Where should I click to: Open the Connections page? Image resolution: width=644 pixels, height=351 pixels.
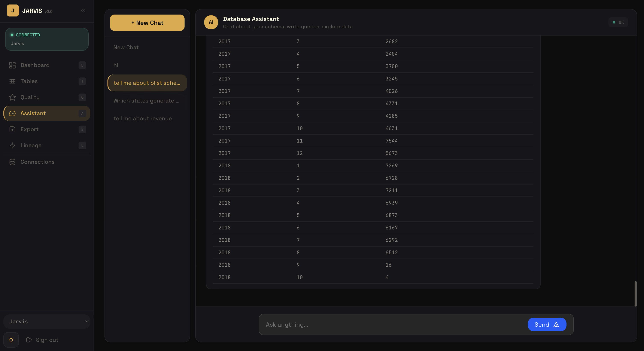(x=47, y=162)
